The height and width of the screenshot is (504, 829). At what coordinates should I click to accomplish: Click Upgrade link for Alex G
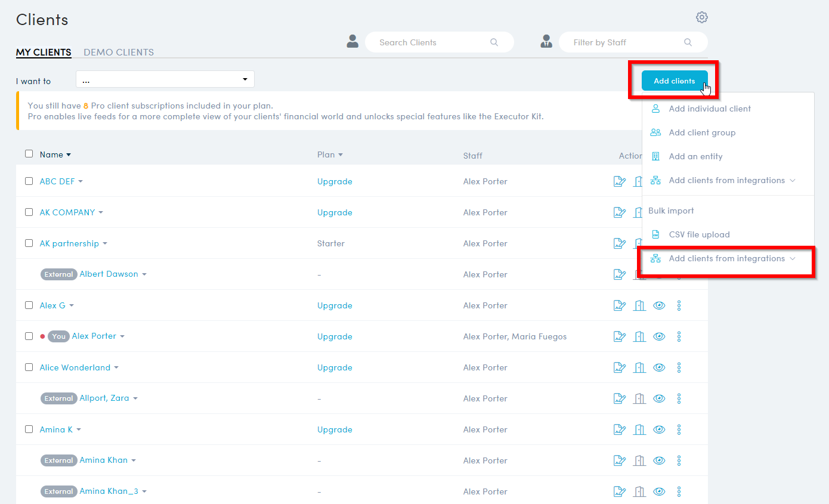335,305
